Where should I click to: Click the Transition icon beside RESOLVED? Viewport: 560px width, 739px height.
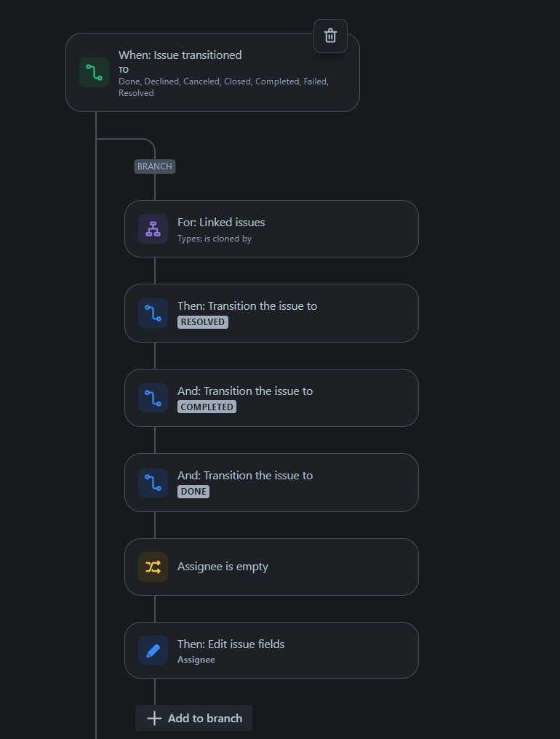(153, 313)
